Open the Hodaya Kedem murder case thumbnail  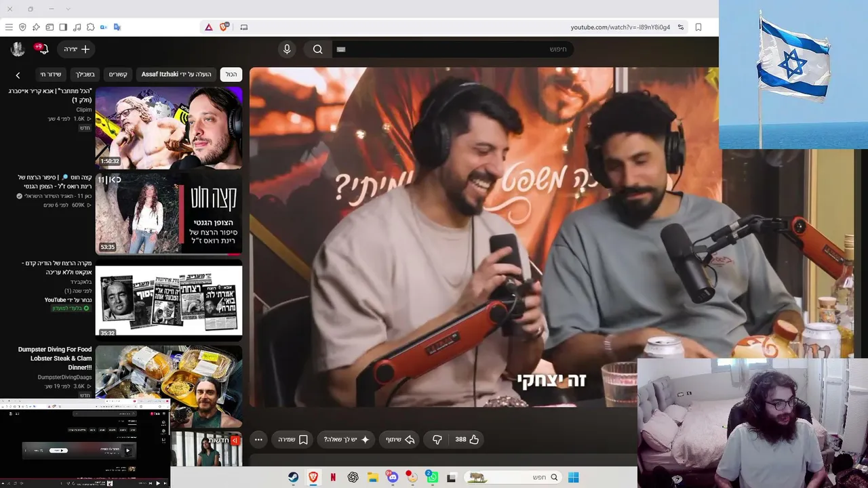click(168, 300)
